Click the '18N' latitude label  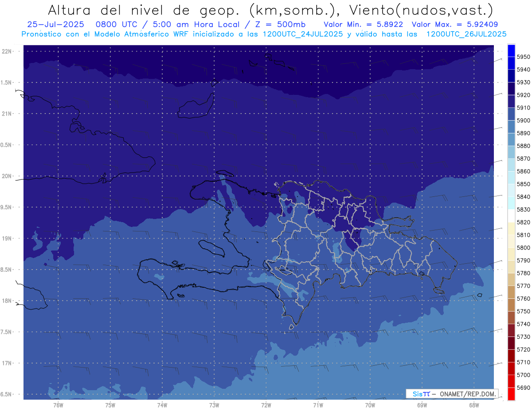tap(7, 301)
